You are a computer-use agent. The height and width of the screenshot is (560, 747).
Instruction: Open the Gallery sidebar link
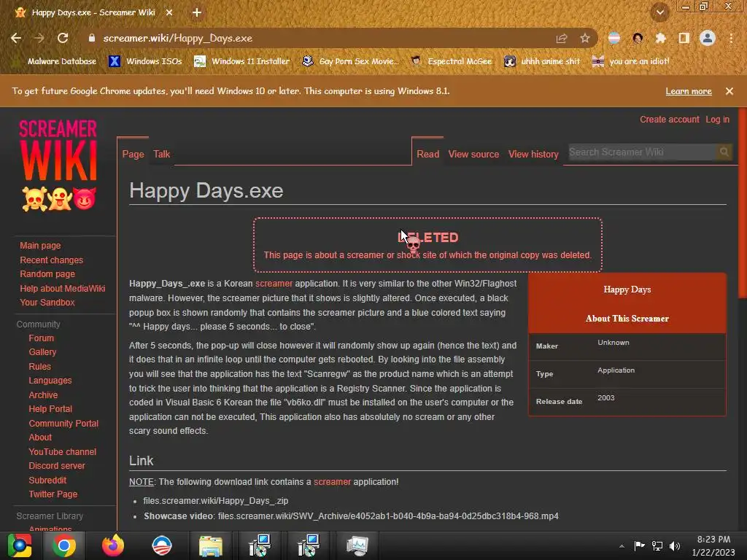click(42, 352)
